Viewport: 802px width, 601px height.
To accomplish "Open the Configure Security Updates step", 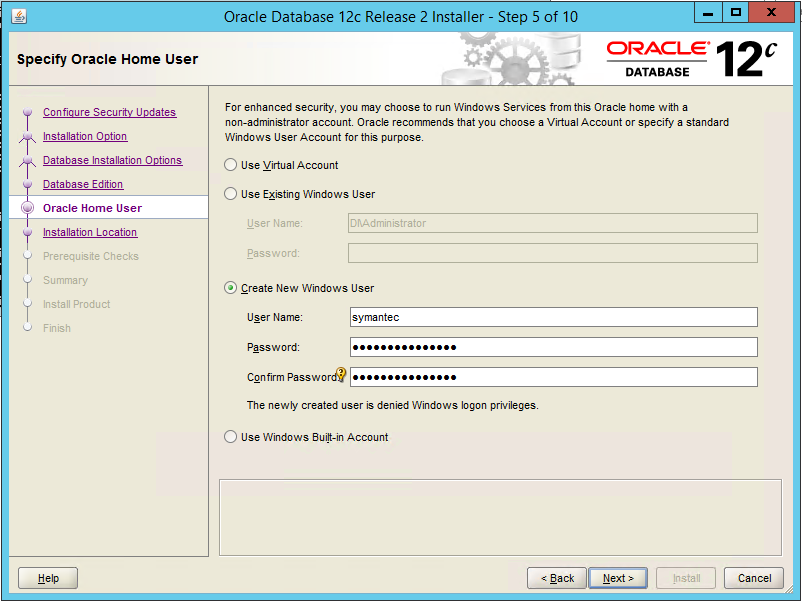I will click(x=109, y=112).
